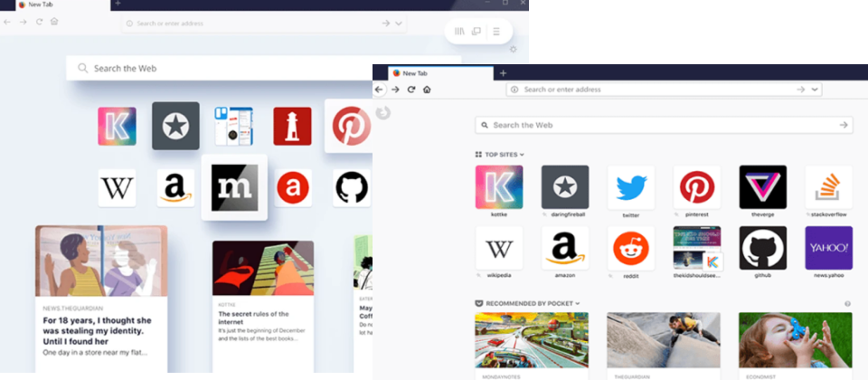Open the K kottke tile in left window

pyautogui.click(x=117, y=127)
